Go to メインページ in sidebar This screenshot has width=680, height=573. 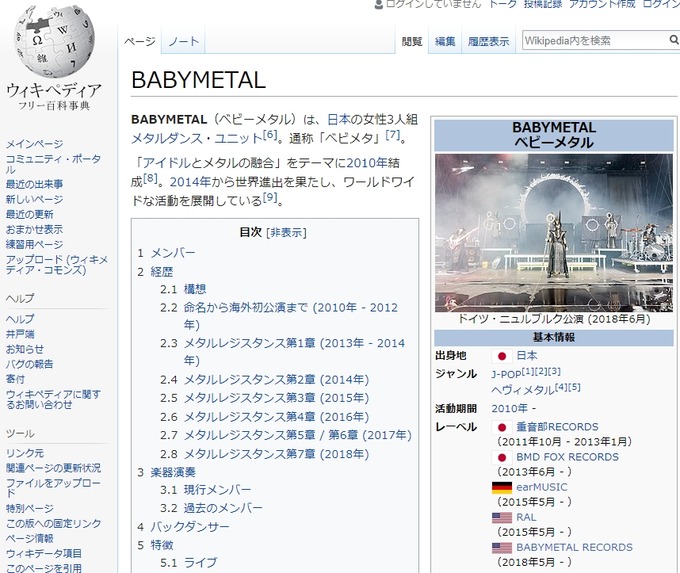point(34,144)
